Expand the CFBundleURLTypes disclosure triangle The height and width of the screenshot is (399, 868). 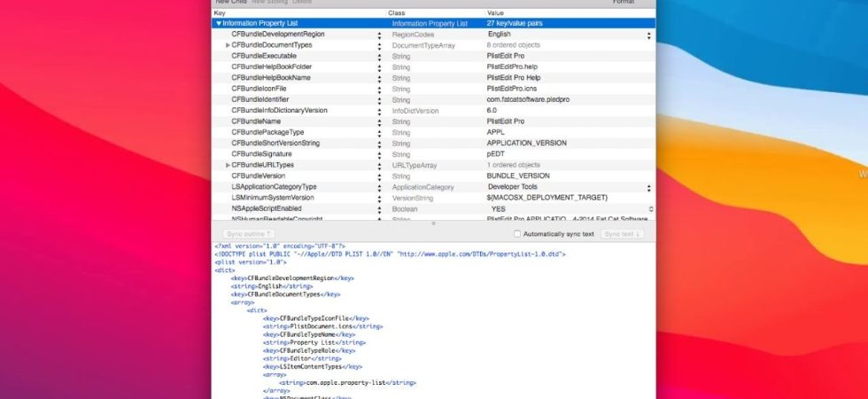tap(228, 165)
